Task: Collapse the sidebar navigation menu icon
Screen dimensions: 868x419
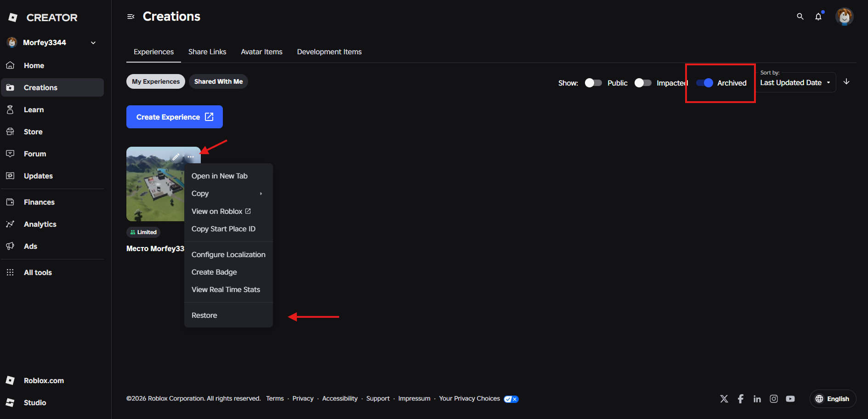Action: [131, 17]
